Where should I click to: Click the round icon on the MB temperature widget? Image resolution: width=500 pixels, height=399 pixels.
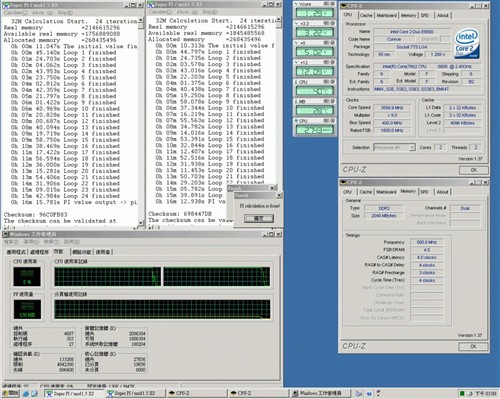pos(332,101)
